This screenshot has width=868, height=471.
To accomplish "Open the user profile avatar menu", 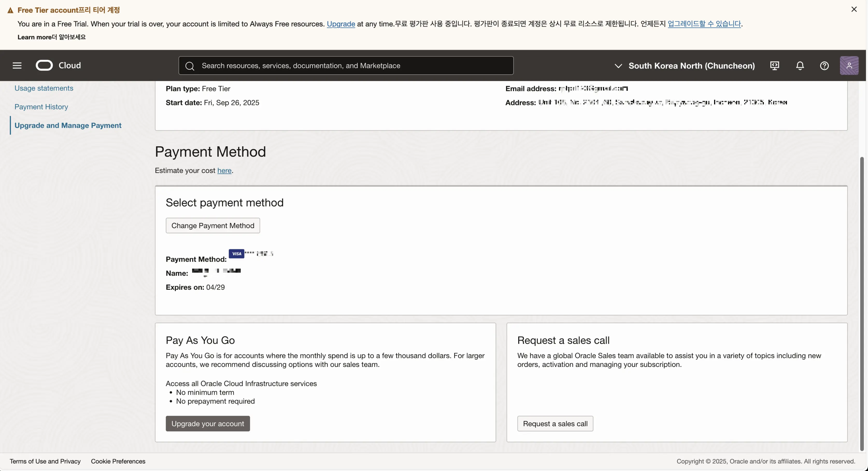I will pos(849,66).
